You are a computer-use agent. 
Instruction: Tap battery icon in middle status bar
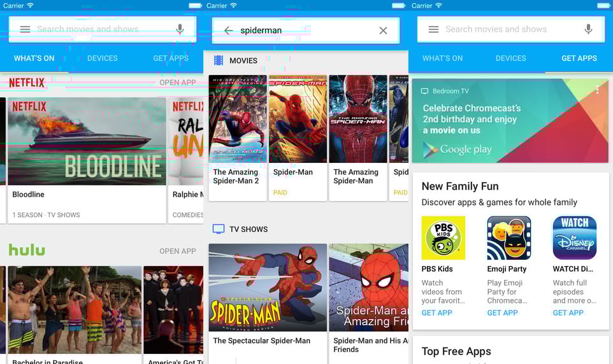(398, 6)
